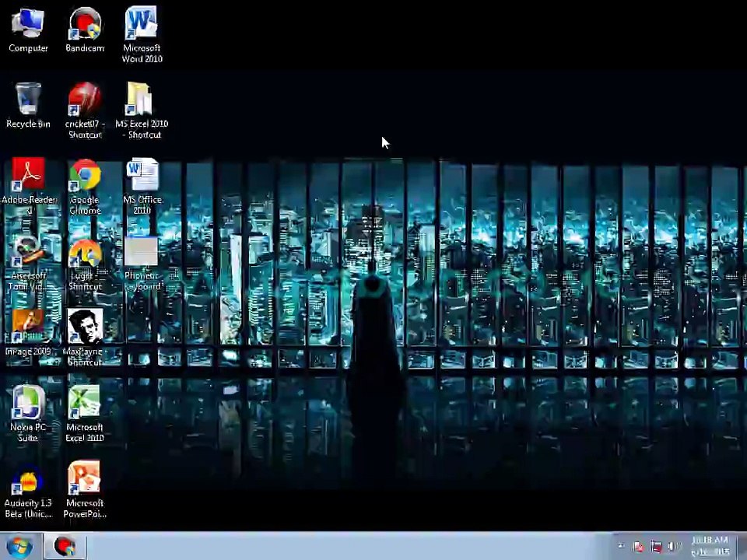
Task: Select the Nokia PC Suite icon
Action: point(28,402)
